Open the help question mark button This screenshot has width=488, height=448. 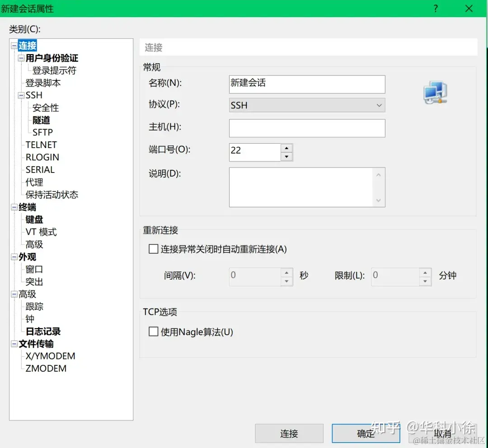tap(436, 9)
